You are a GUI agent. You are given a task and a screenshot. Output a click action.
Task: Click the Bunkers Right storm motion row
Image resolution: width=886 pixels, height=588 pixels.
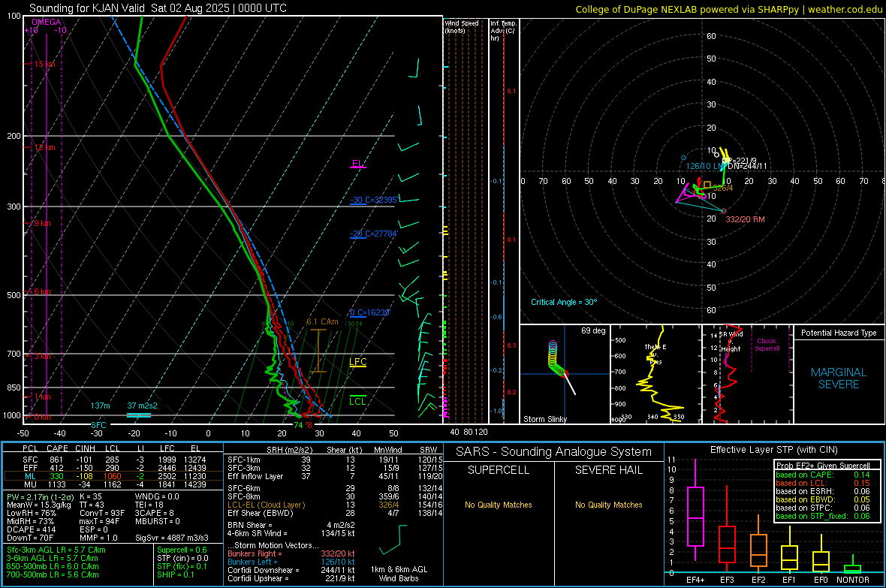tap(291, 553)
